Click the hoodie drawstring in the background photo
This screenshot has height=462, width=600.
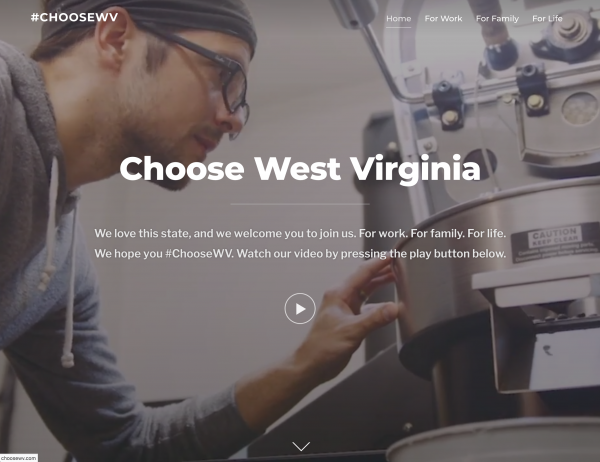click(69, 283)
